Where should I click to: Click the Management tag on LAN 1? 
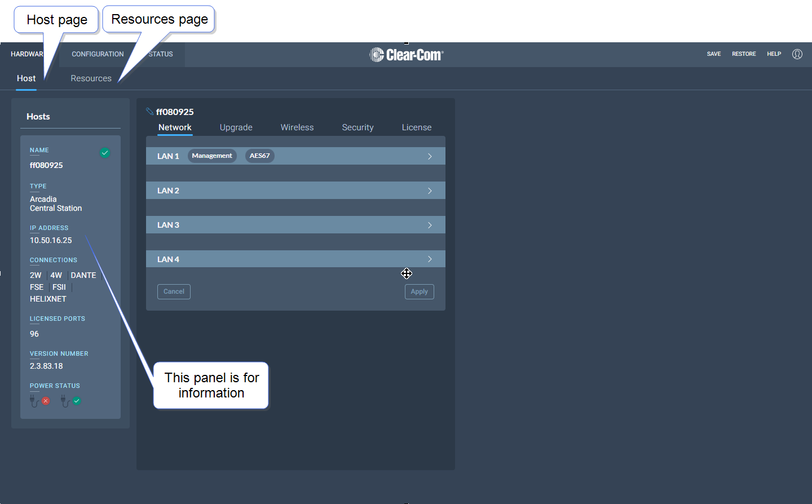[x=211, y=156]
